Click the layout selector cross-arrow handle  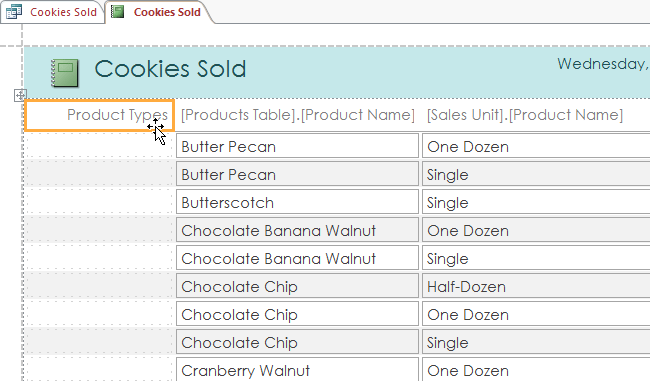[20, 95]
